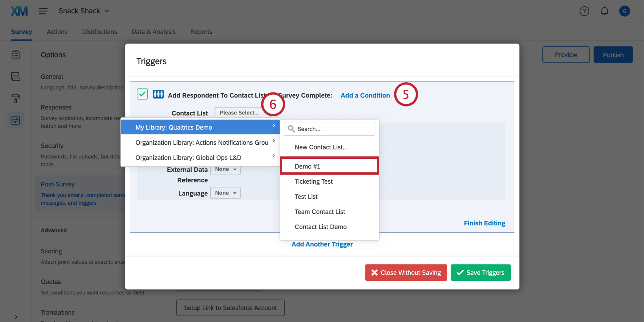Expand Organization Library: Actions Notifications Group
This screenshot has height=322, width=644.
(x=200, y=142)
